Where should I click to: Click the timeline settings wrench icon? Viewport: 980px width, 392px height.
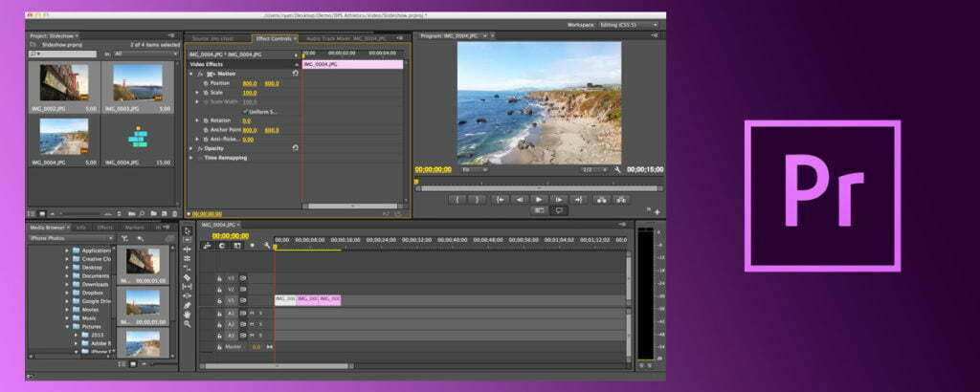[x=267, y=246]
